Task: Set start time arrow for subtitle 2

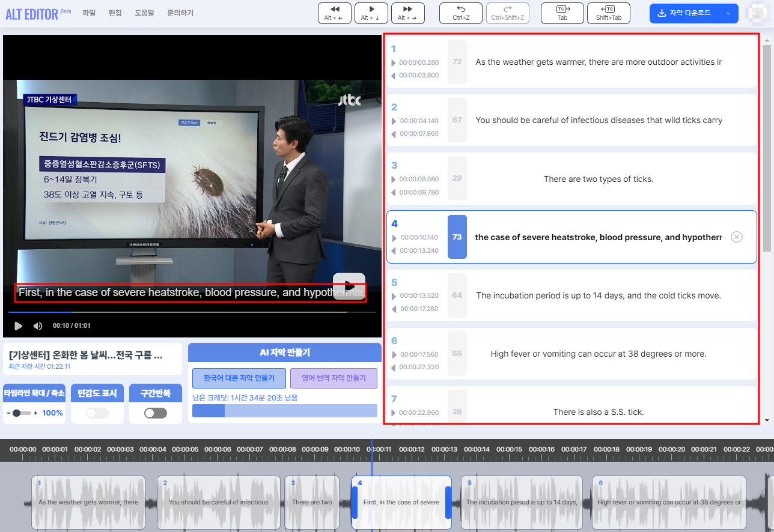Action: [394, 121]
